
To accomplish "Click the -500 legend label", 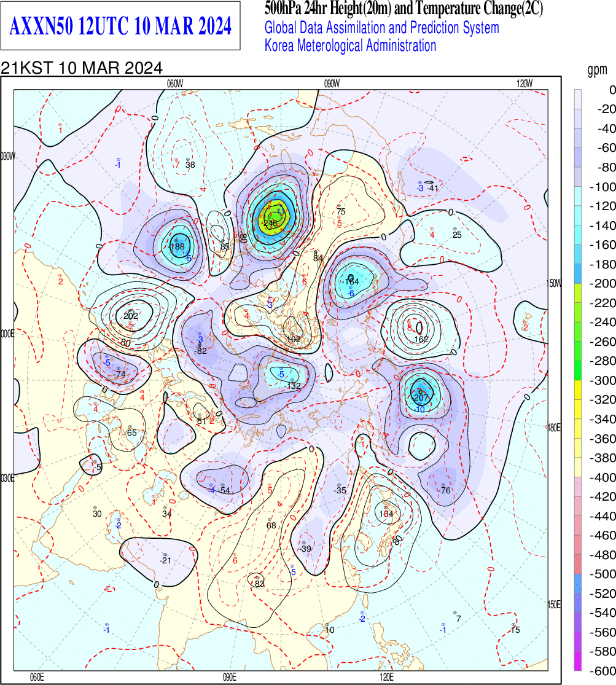I will tap(603, 574).
